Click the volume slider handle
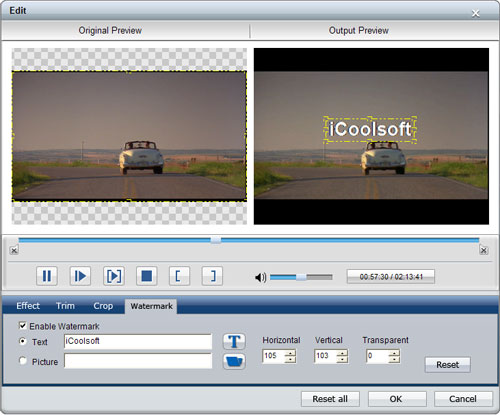The width and height of the screenshot is (500, 415). tap(301, 277)
